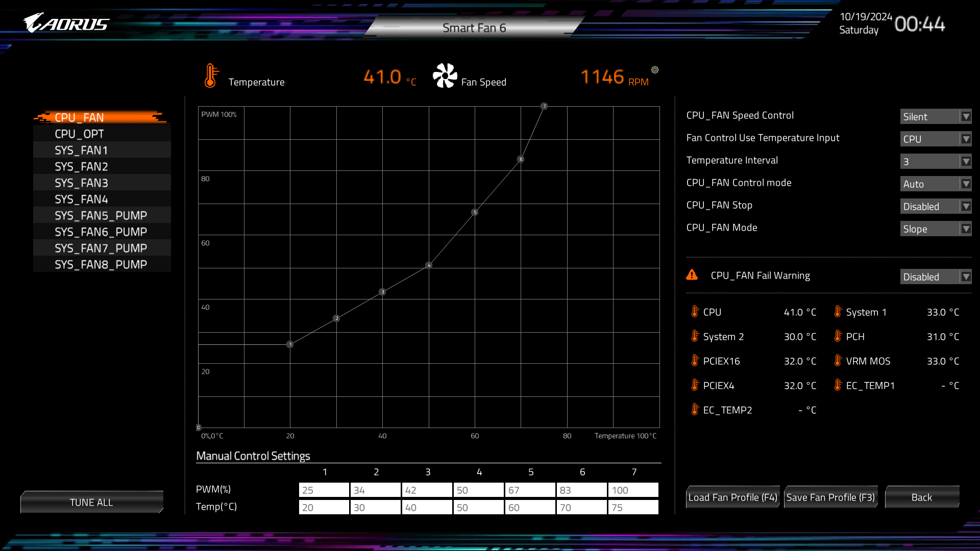Expand the Fan Control Temperature Input dropdown
The width and height of the screenshot is (980, 551).
tap(935, 139)
